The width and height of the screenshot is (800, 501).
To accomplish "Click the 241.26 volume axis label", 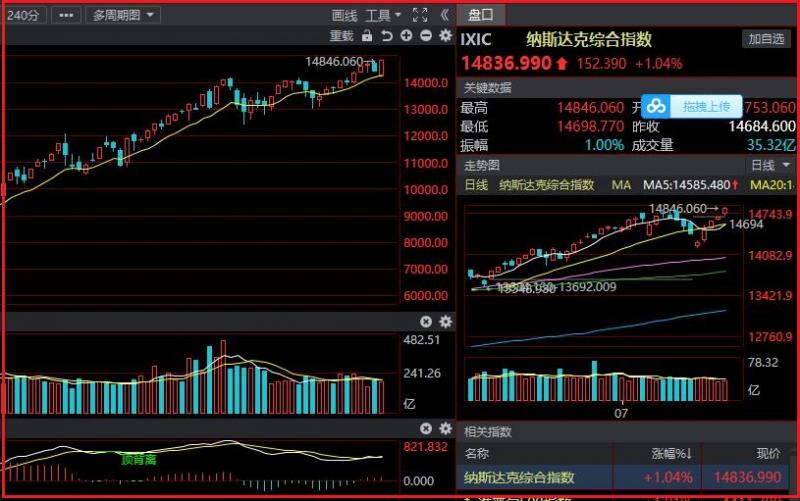I will coord(422,373).
